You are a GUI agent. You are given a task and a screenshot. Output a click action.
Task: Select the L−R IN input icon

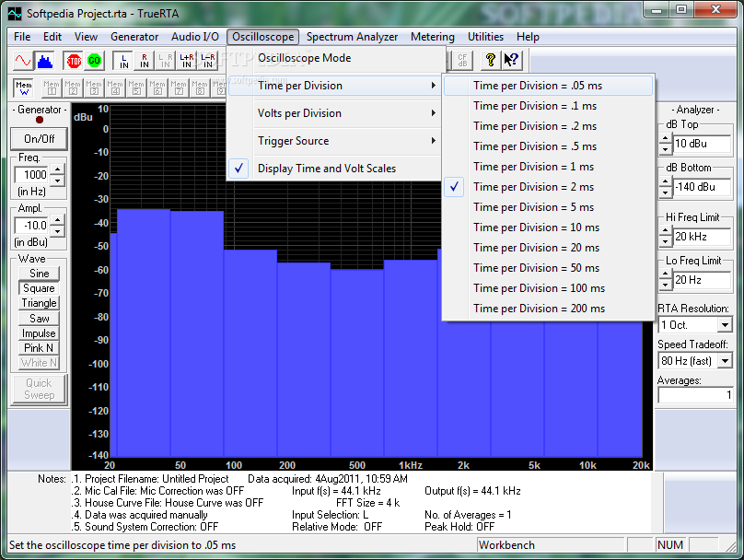tap(208, 61)
